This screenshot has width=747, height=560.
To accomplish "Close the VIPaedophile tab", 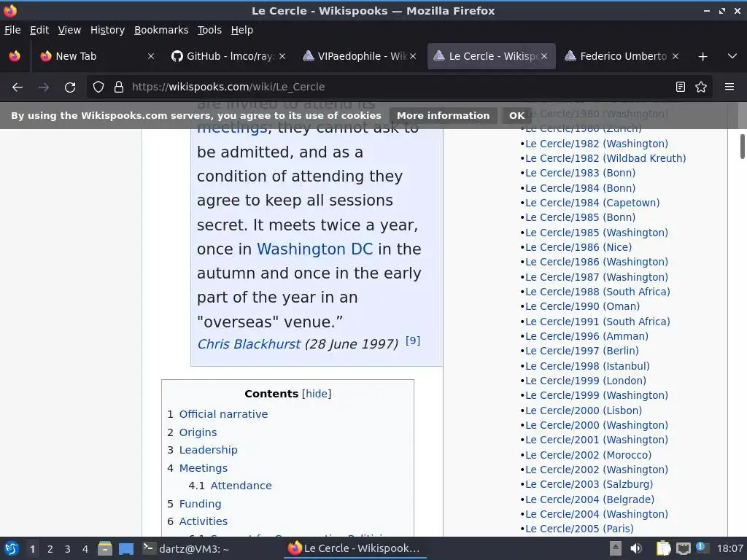I will (x=413, y=56).
